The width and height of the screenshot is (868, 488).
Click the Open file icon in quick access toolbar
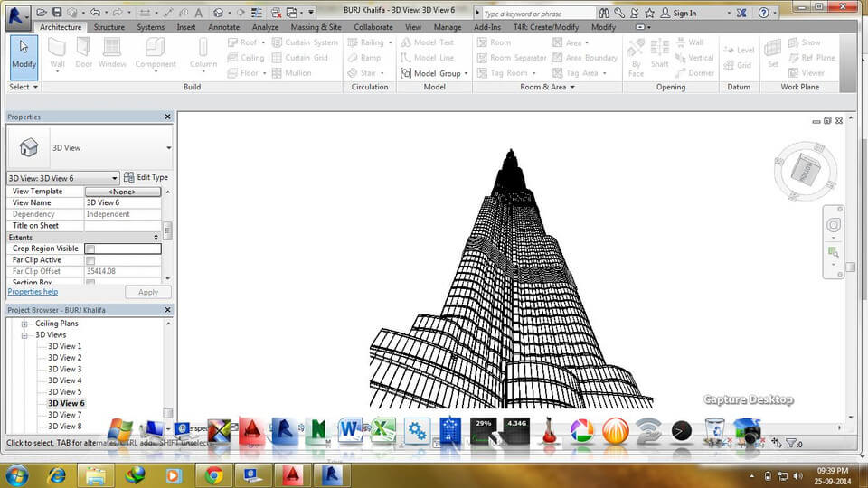tap(42, 12)
